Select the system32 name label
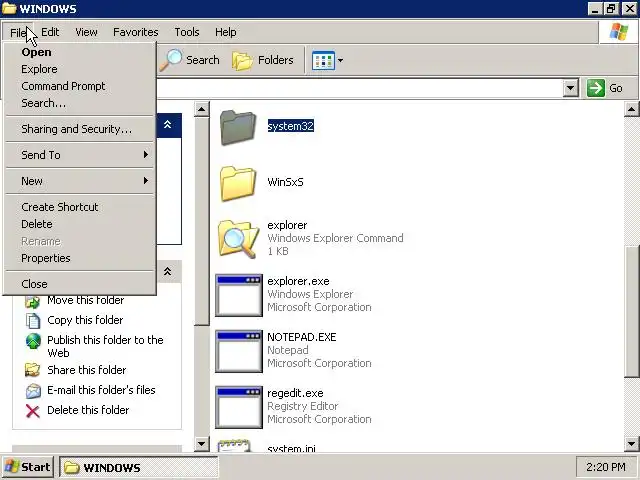Screen dimensions: 640x480 [x=291, y=126]
